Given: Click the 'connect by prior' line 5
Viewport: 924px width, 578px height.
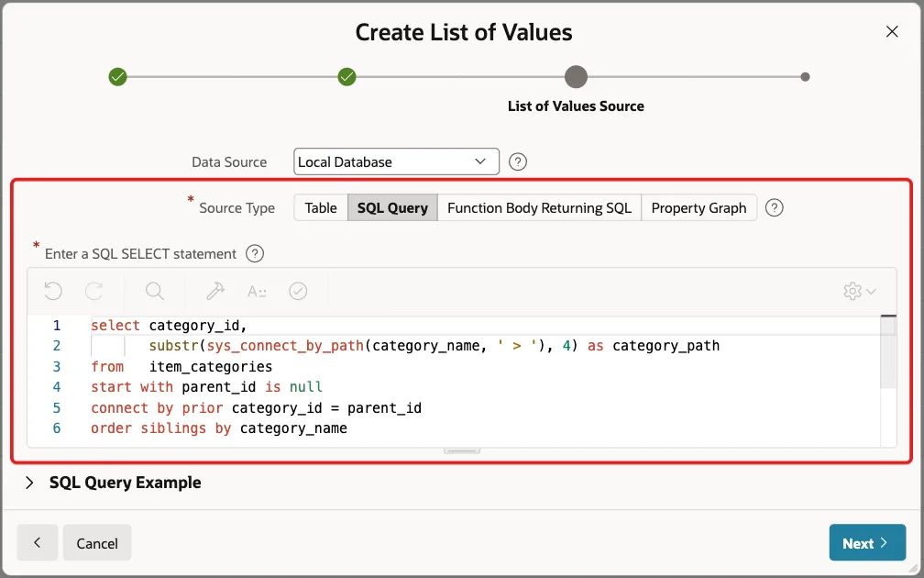Looking at the screenshot, I should point(257,408).
